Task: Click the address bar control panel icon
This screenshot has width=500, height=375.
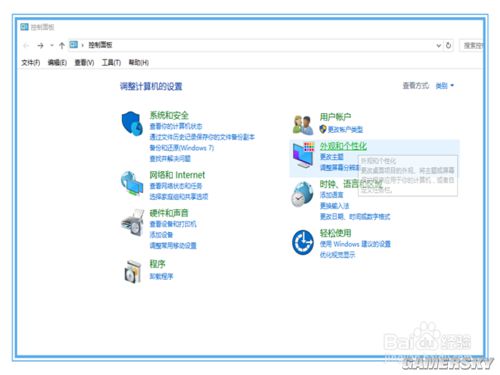Action: (73, 45)
